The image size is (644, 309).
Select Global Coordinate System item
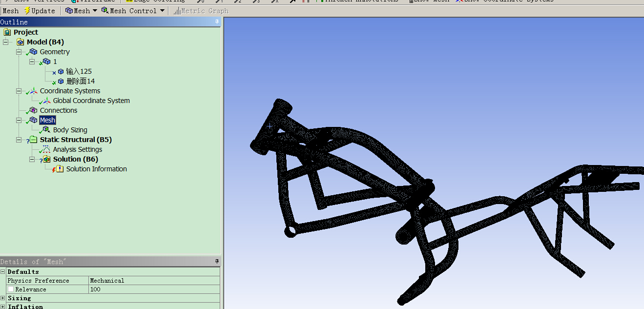91,101
